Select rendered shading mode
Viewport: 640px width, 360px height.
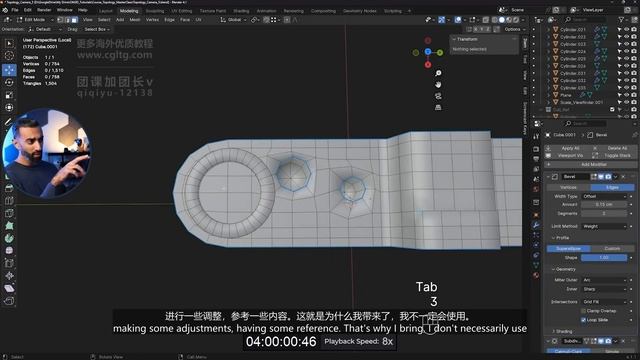(x=516, y=20)
